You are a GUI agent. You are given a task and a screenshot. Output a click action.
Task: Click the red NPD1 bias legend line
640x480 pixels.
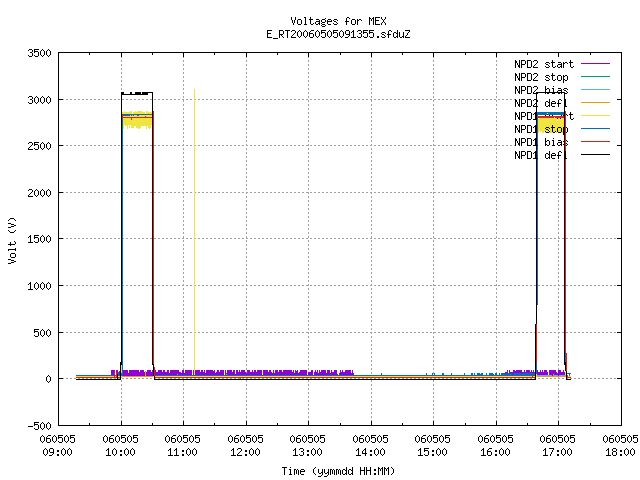(595, 142)
